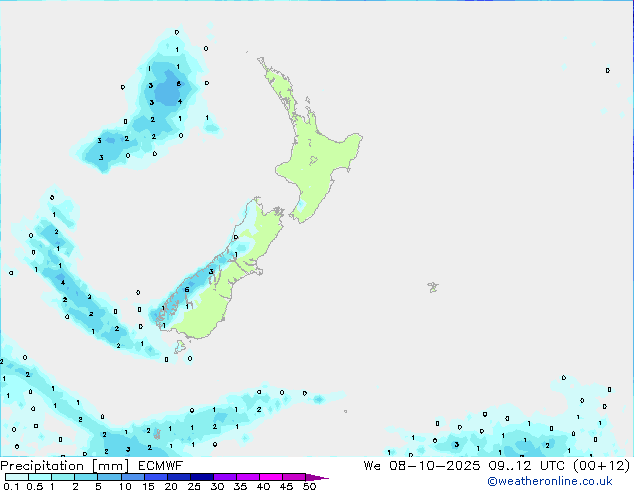Pick the legend swatch between 20 and 25
This screenshot has width=634, height=490.
point(179,477)
